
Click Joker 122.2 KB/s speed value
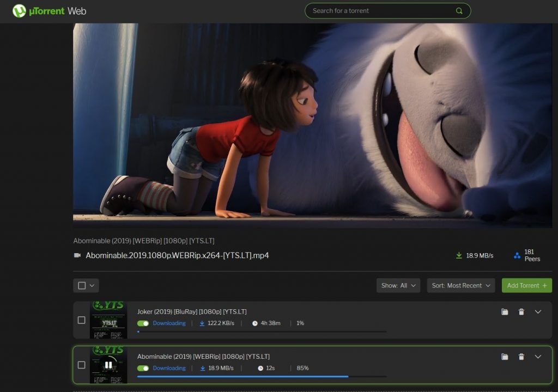click(x=221, y=323)
